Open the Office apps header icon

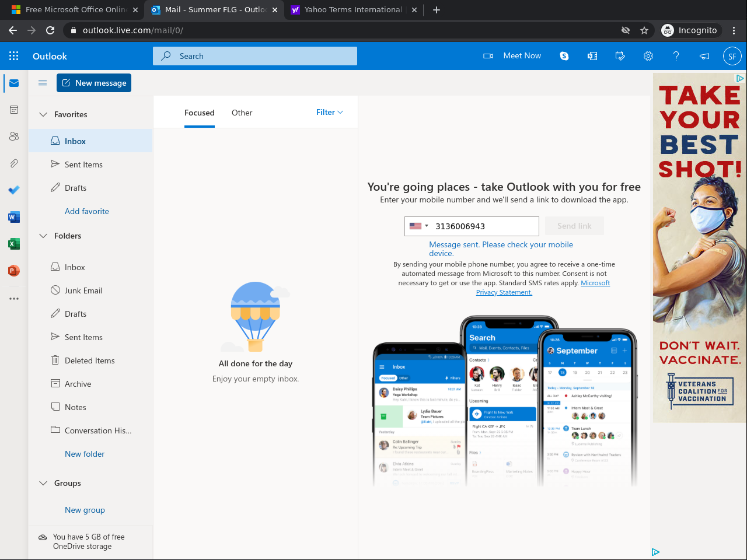pos(592,56)
